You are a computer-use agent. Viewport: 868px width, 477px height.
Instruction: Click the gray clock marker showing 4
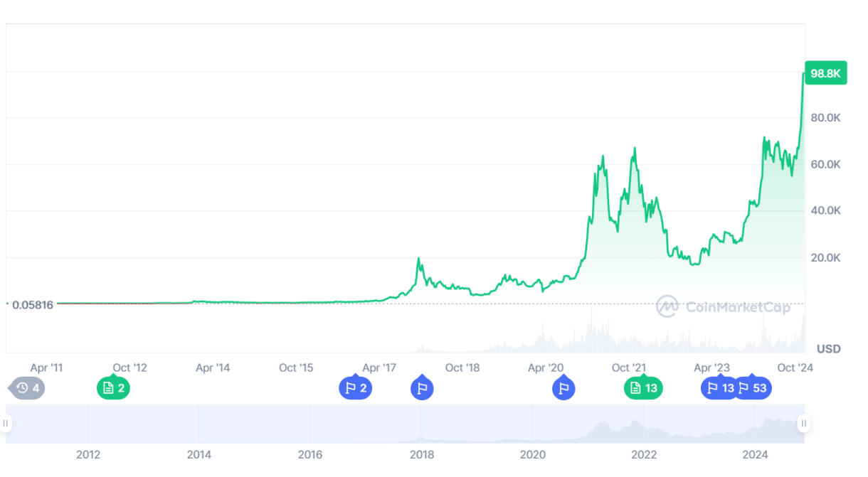point(26,388)
